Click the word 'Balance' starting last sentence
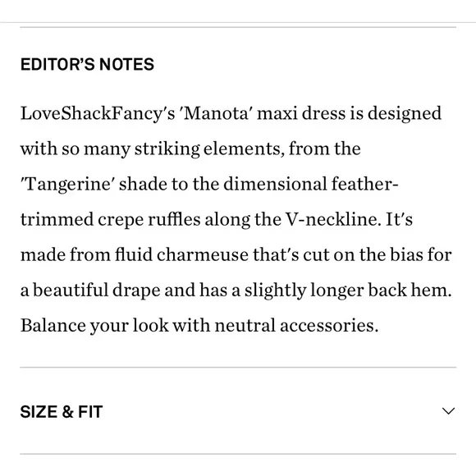 [53, 326]
